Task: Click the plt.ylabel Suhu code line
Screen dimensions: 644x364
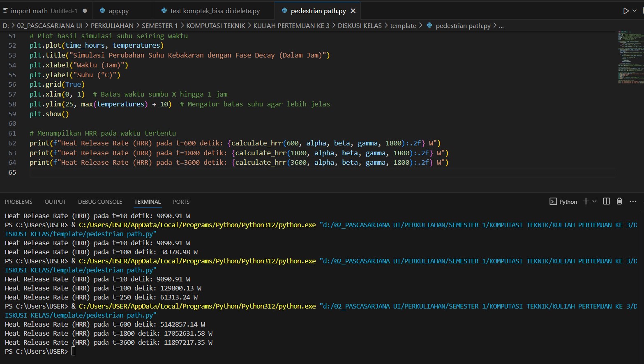Action: click(x=75, y=75)
